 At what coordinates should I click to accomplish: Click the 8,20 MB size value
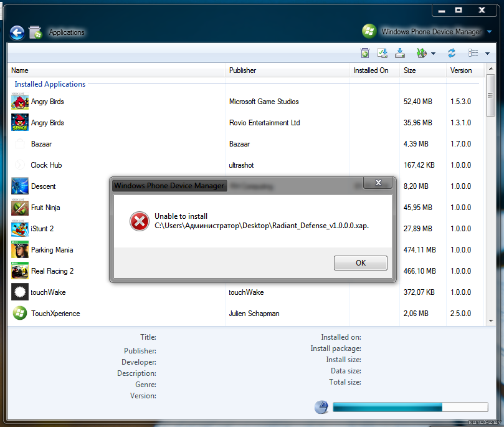[x=416, y=186]
